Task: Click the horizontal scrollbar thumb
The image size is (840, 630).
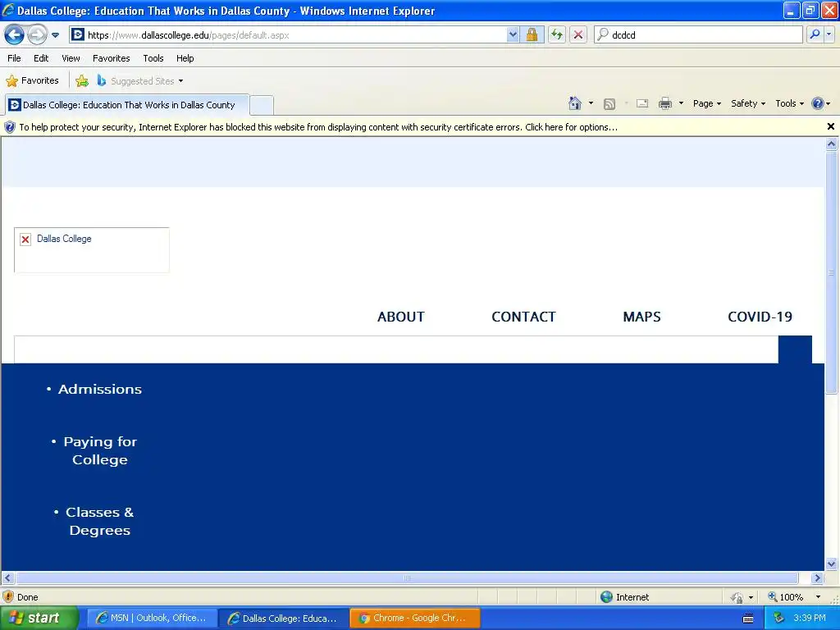Action: coord(407,578)
